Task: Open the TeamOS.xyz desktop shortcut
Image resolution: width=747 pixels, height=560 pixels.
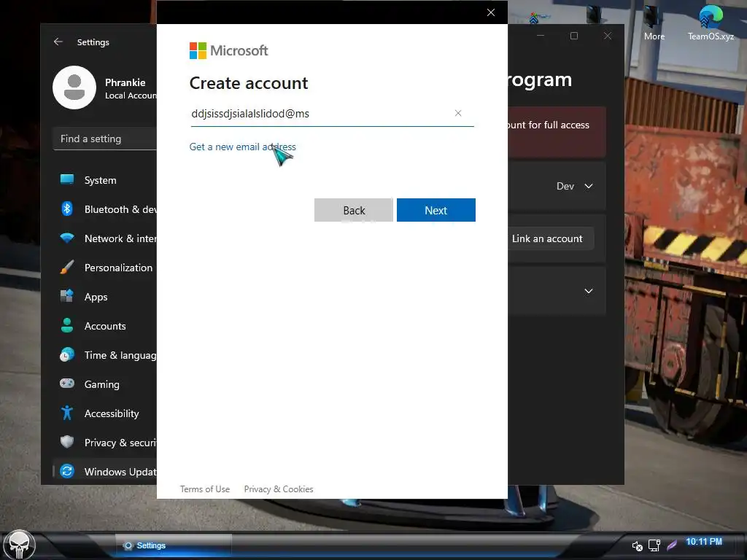Action: pos(711,21)
